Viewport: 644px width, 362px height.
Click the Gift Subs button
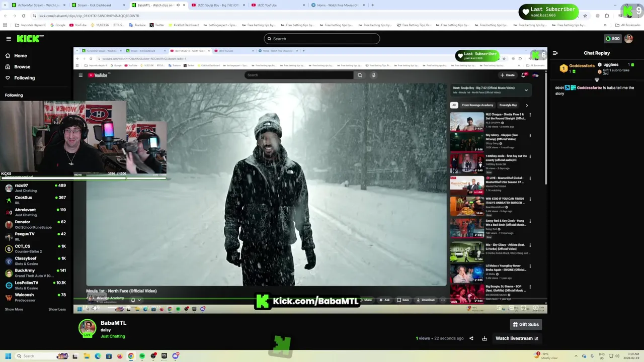(525, 325)
